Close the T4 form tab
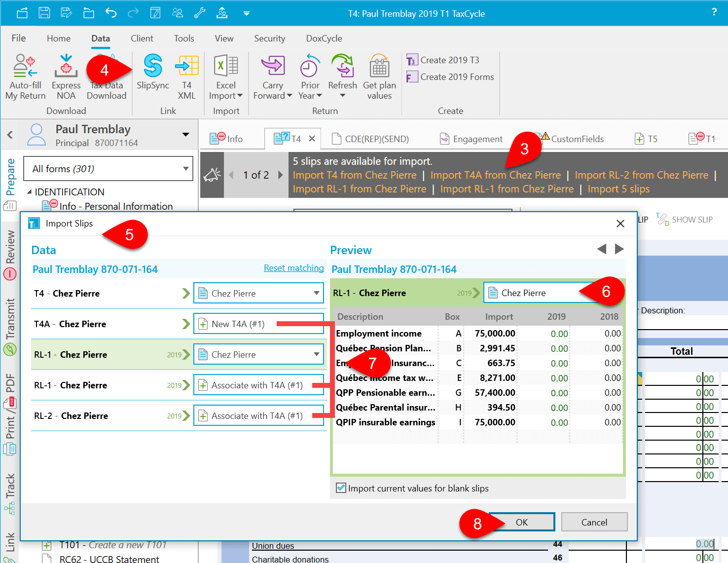The height and width of the screenshot is (563, 728). click(312, 139)
